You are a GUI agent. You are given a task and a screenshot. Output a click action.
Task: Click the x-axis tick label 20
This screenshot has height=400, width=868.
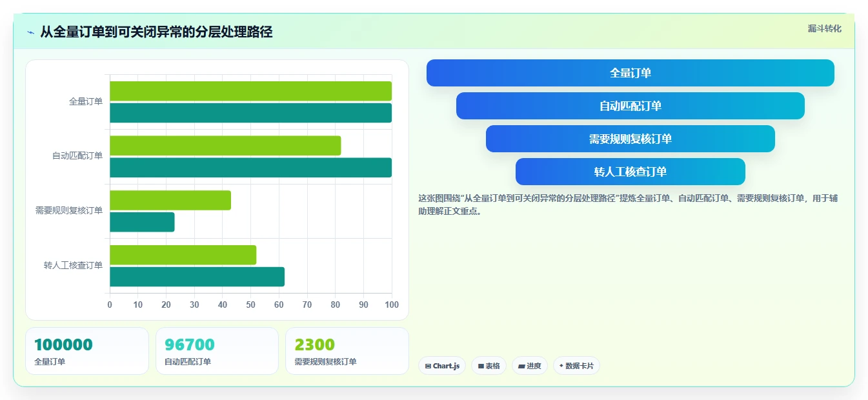pos(166,305)
